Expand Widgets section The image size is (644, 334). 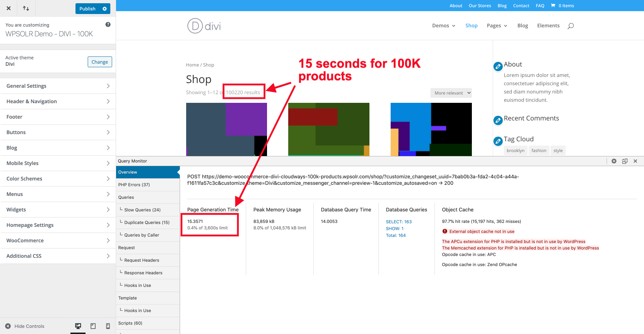tap(58, 210)
